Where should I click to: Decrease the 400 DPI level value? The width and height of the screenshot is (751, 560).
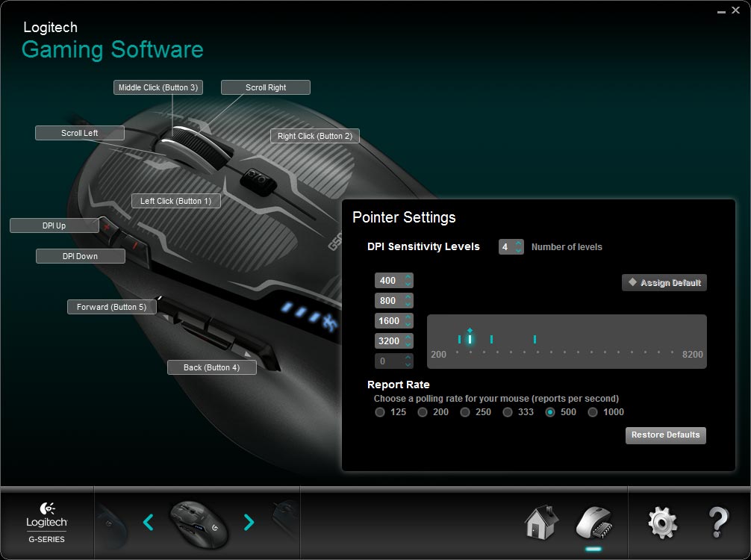(408, 284)
